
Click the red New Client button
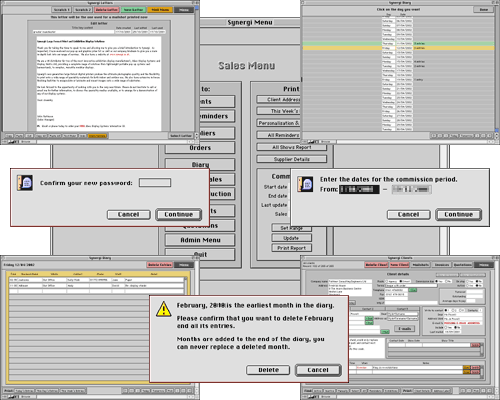coord(399,265)
